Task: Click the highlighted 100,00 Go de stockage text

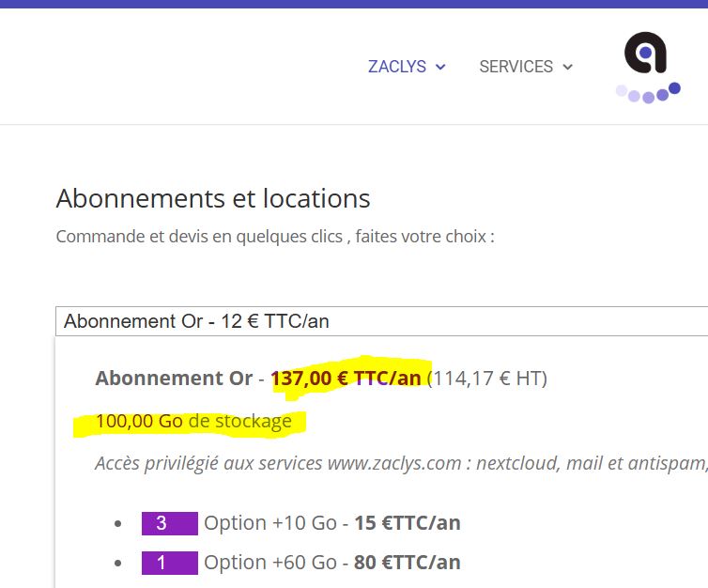Action: (x=193, y=421)
